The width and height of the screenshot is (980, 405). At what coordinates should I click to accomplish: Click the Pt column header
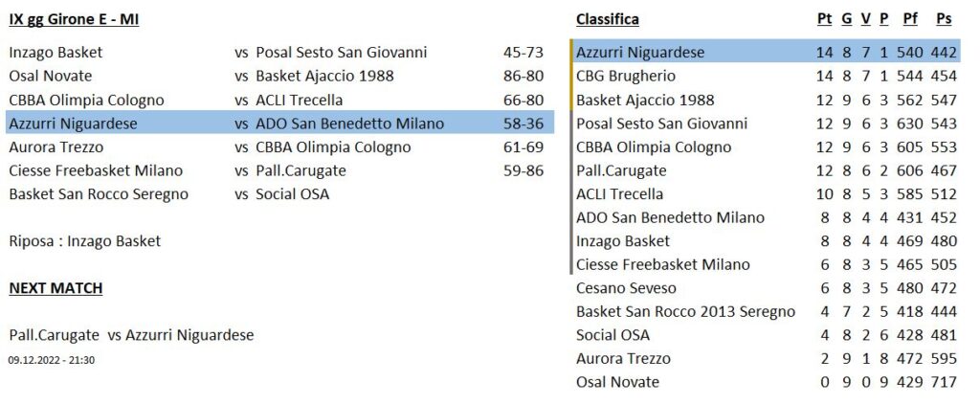pos(824,19)
